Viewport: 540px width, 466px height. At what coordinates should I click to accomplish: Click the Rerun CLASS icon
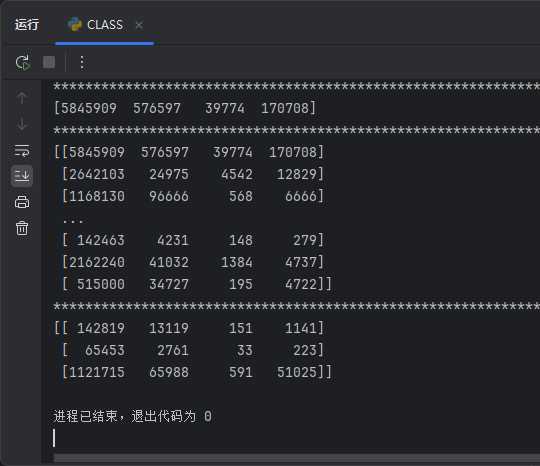(23, 62)
